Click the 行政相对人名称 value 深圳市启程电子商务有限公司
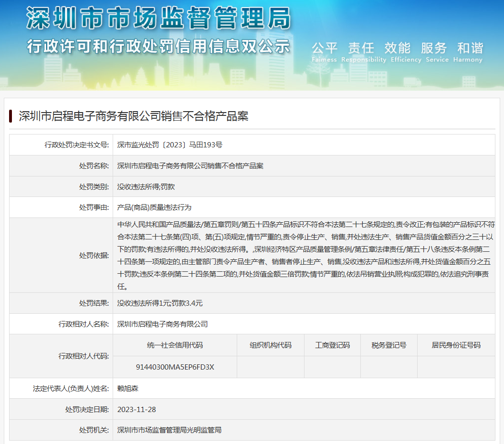Image resolution: width=504 pixels, height=444 pixels. point(162,324)
